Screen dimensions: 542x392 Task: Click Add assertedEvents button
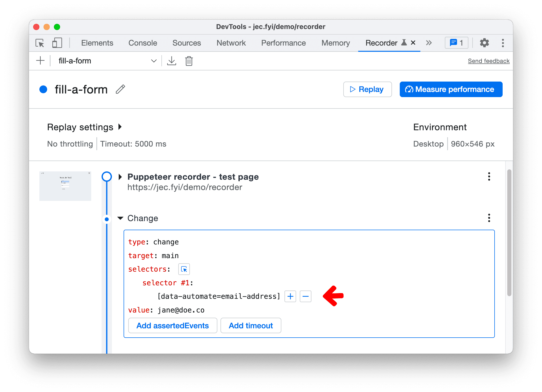(172, 325)
